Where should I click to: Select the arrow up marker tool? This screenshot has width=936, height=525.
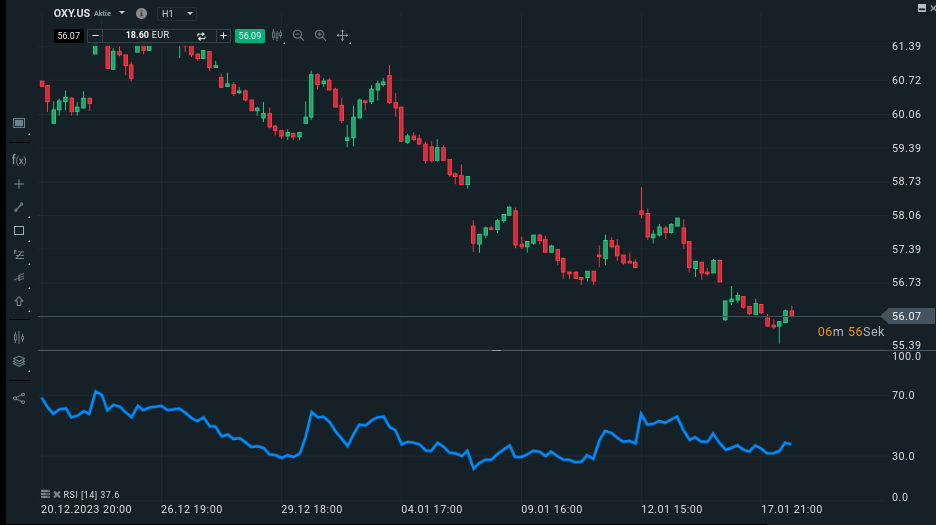coord(19,302)
